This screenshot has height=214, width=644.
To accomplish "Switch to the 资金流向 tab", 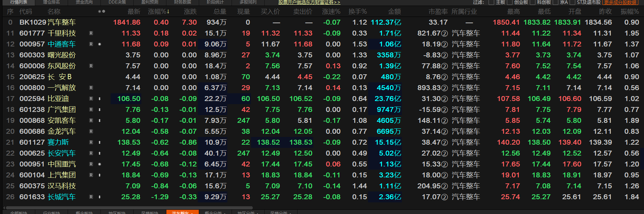I will point(84,2).
